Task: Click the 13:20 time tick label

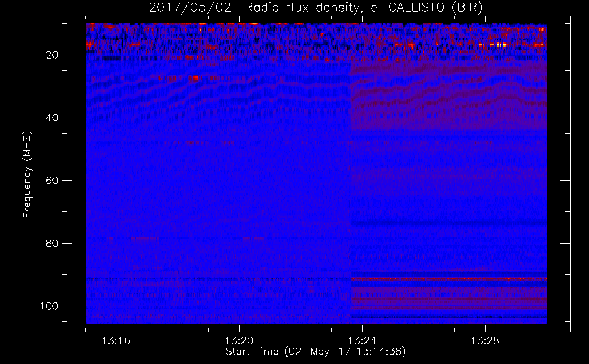Action: (239, 341)
